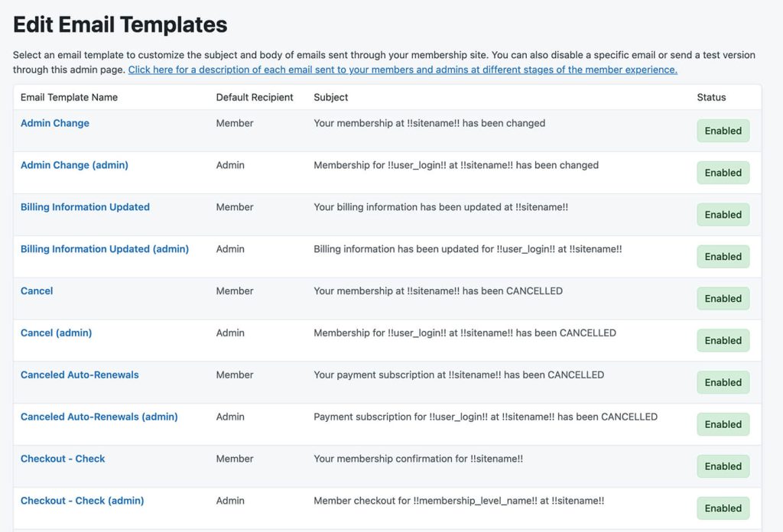Viewport: 783px width, 532px height.
Task: Click the Subject column header
Action: coord(330,97)
